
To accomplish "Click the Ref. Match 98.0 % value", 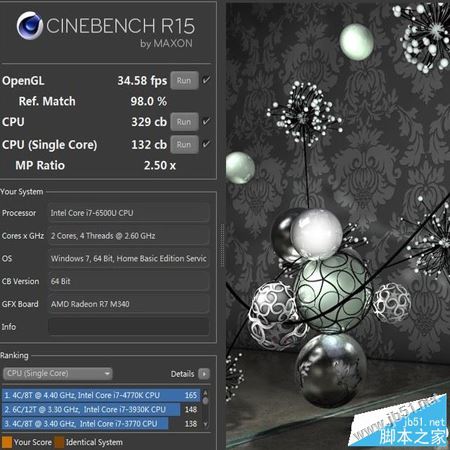I will click(x=149, y=101).
